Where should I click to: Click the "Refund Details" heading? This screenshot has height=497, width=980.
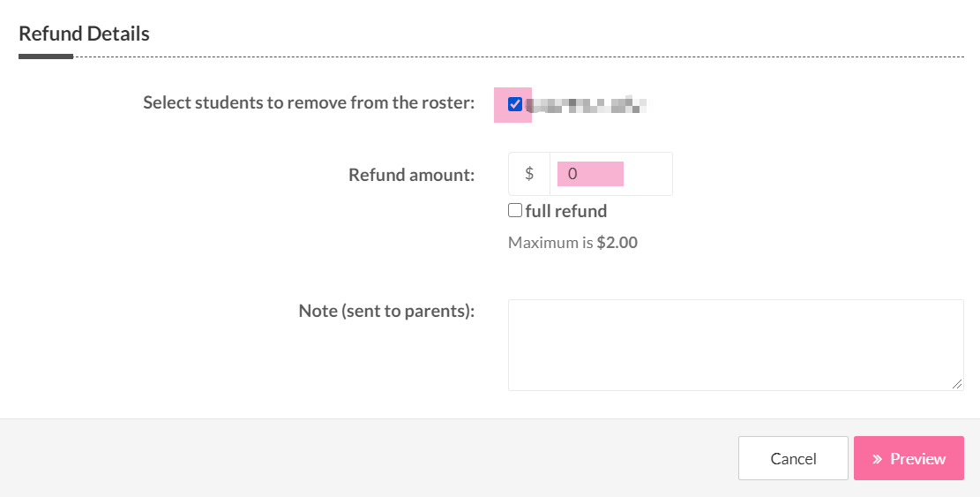click(x=84, y=34)
